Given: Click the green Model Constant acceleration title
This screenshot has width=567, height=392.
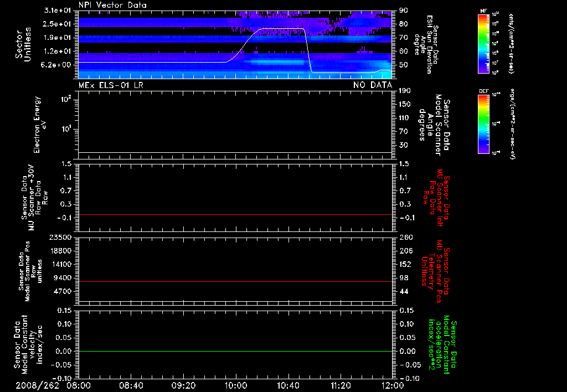Looking at the screenshot, I should 442,344.
